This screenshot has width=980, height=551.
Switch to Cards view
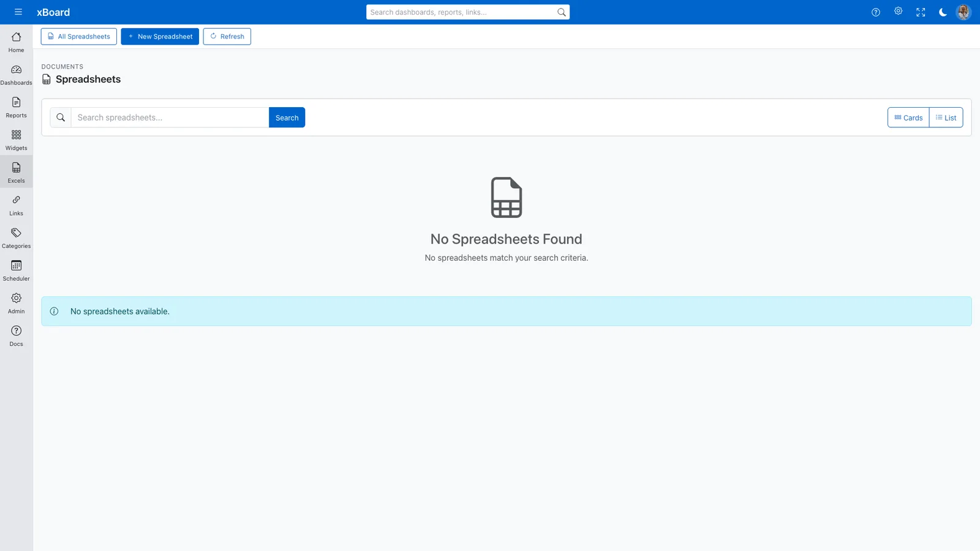(908, 118)
